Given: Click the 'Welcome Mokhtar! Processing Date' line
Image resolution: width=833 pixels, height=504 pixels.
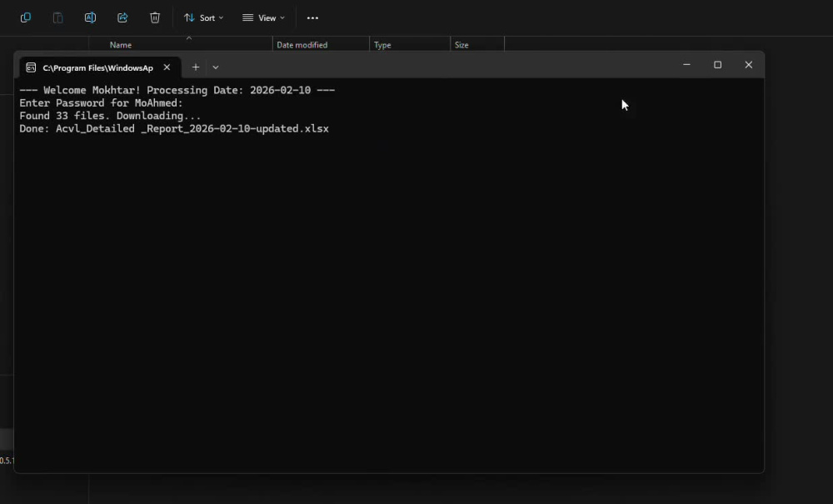Looking at the screenshot, I should click(x=177, y=90).
